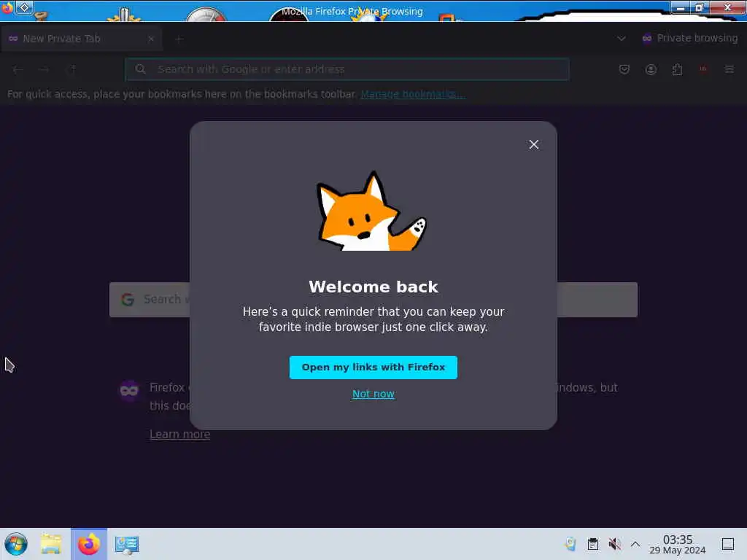Open the Windows Start button
The width and height of the screenshot is (747, 560).
(16, 544)
